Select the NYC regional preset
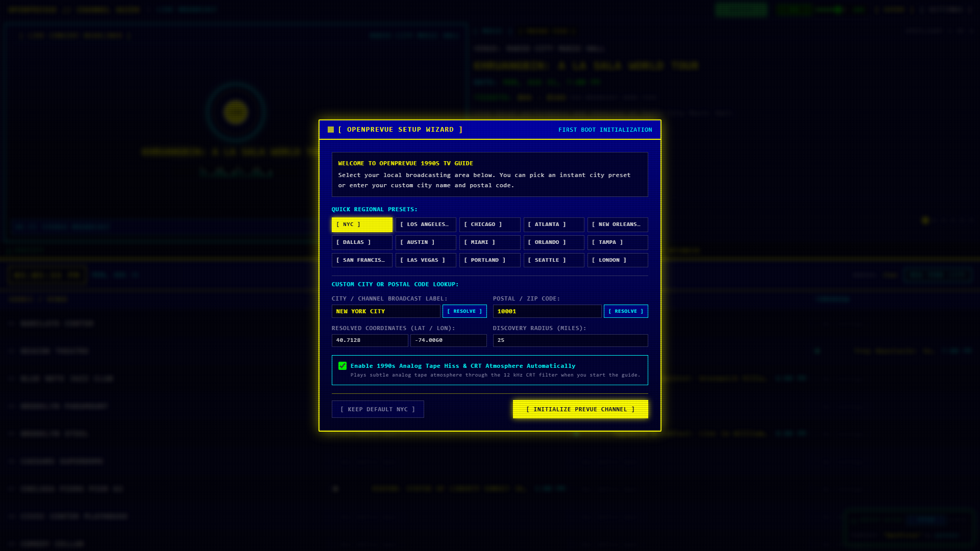 coord(362,224)
